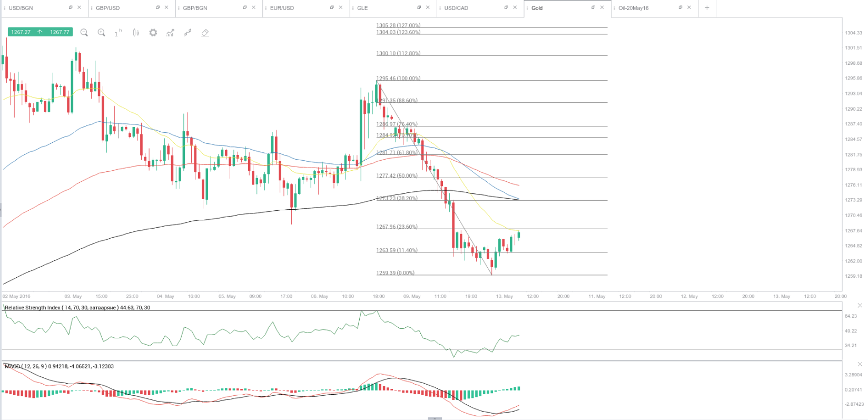The image size is (868, 420).
Task: Change the 1h timeframe selector
Action: [118, 33]
